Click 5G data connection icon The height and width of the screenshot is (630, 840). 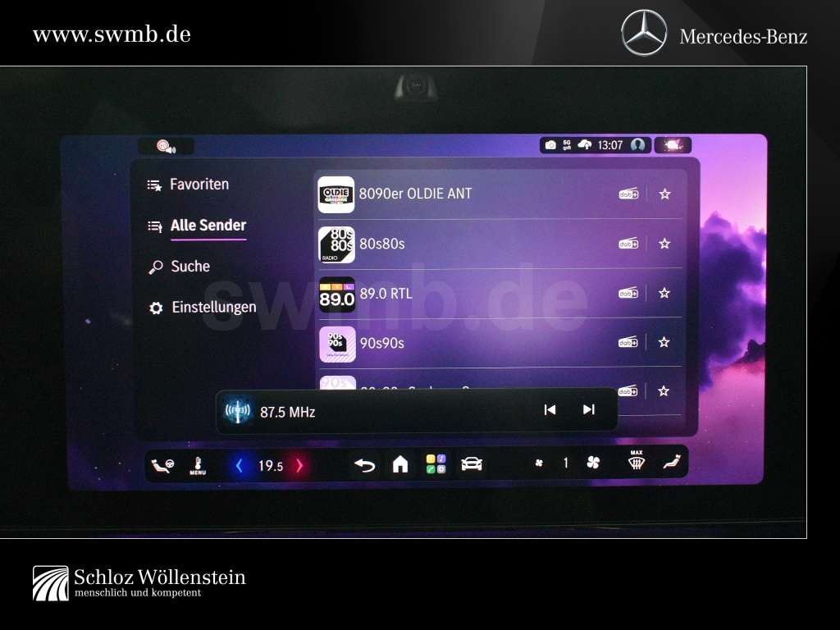[567, 145]
